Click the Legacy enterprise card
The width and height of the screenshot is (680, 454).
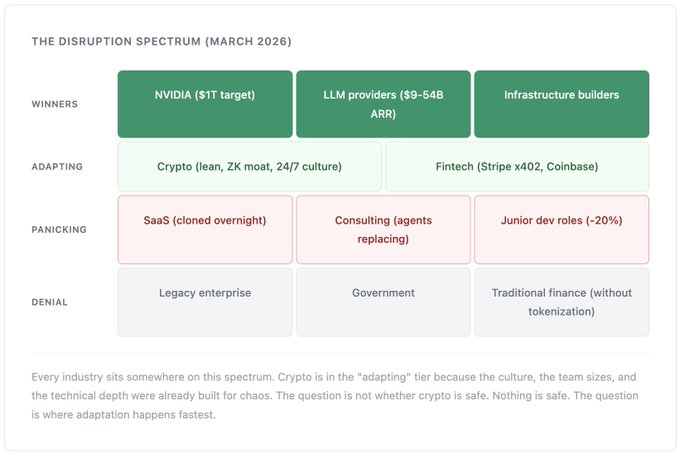pos(205,302)
